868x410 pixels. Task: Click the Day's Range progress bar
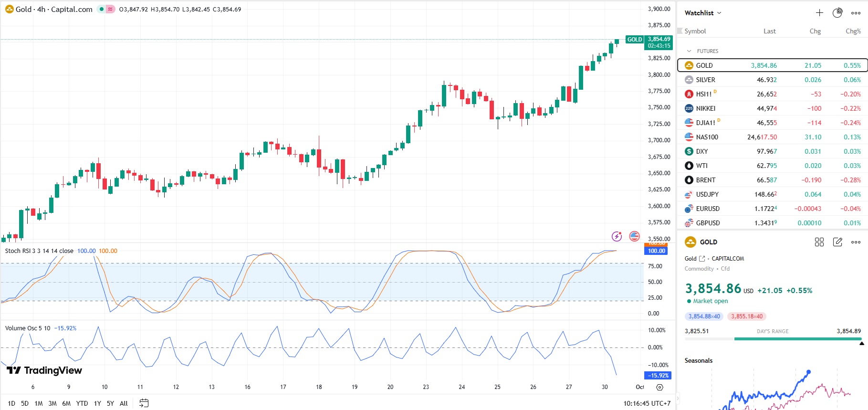coord(773,339)
